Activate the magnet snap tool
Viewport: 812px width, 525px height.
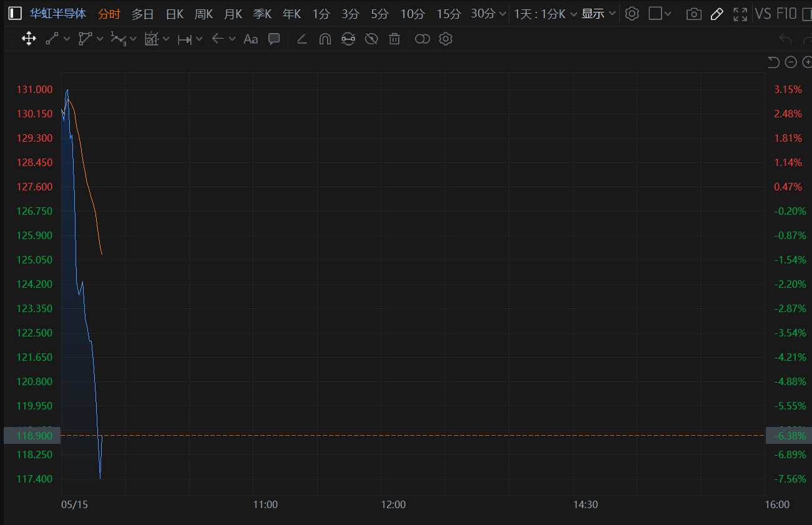(x=325, y=39)
